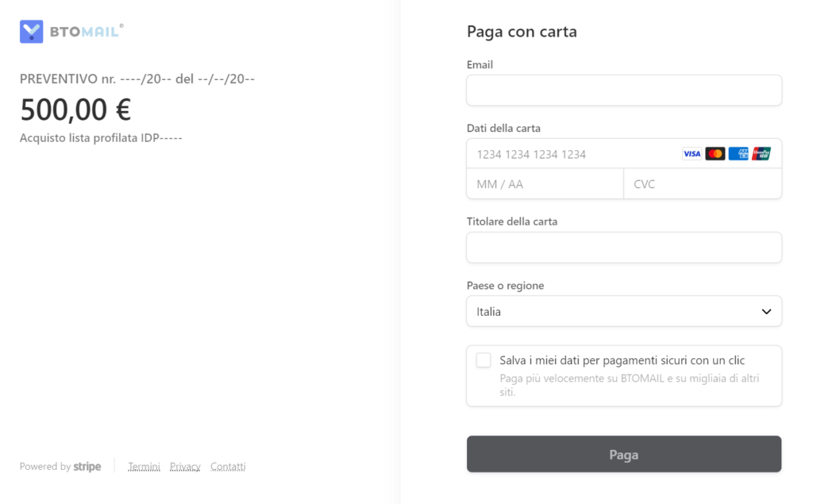Open the Privacy link
813x504 pixels.
point(185,467)
